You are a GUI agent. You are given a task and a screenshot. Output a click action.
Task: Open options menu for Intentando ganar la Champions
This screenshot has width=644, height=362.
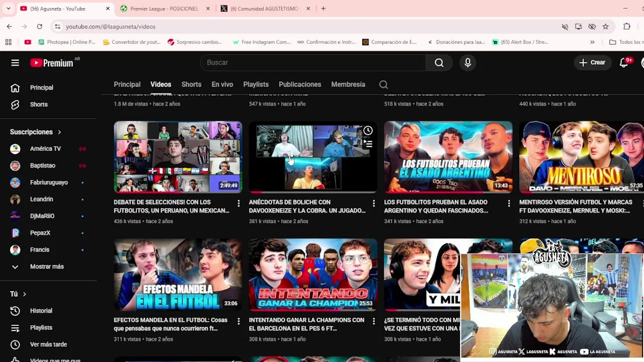pos(373,321)
